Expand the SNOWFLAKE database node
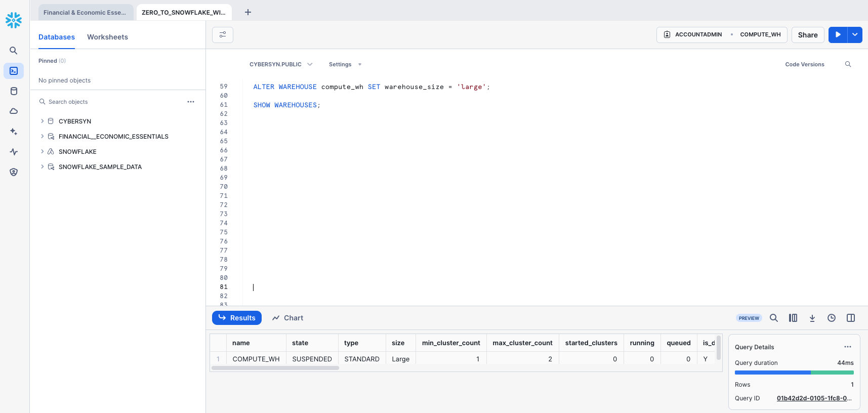The height and width of the screenshot is (413, 868). (x=42, y=152)
